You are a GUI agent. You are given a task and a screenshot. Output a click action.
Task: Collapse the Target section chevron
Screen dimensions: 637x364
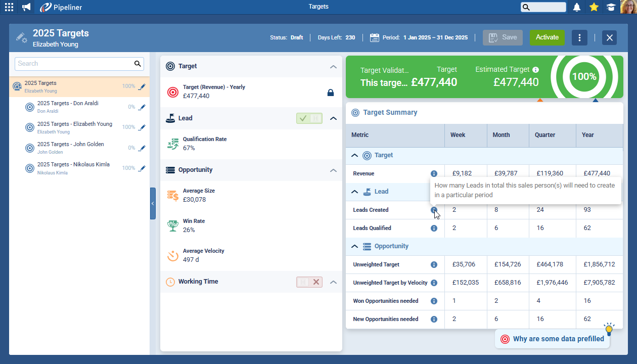[x=333, y=67]
